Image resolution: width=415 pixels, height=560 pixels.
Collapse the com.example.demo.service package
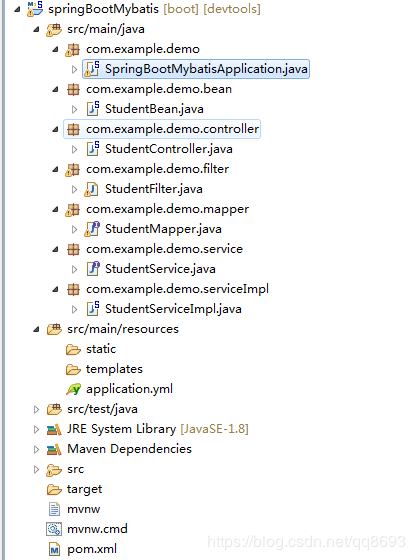(55, 250)
